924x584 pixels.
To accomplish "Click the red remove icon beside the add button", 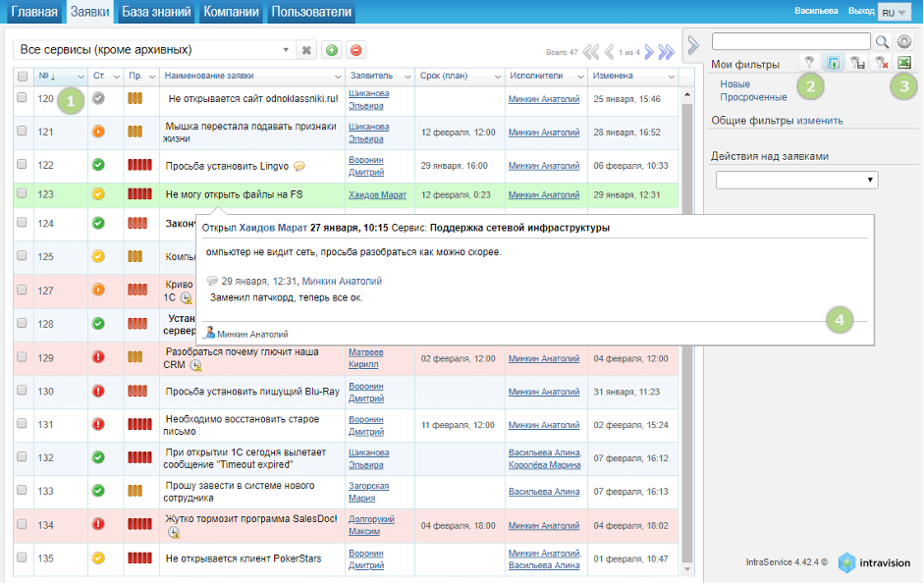I will 355,50.
